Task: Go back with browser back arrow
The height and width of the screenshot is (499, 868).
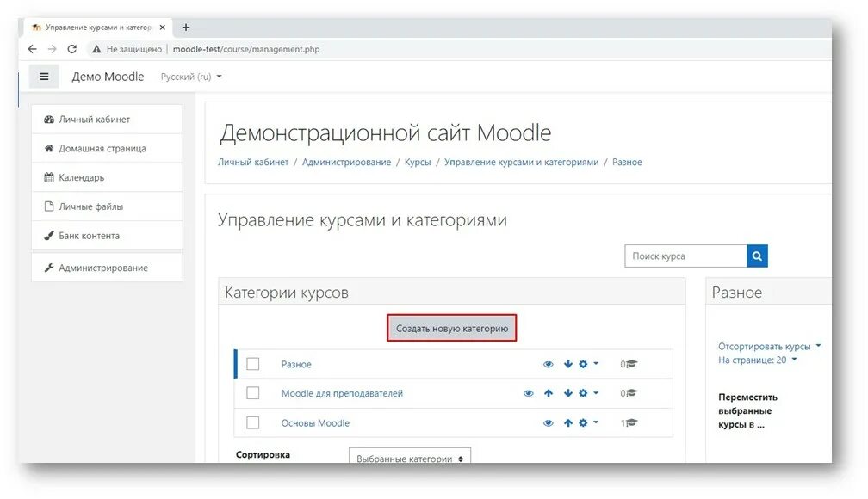Action: click(32, 49)
